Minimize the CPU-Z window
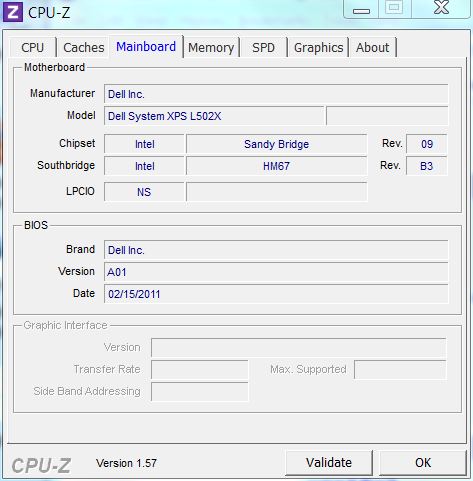This screenshot has width=473, height=481. pyautogui.click(x=361, y=9)
